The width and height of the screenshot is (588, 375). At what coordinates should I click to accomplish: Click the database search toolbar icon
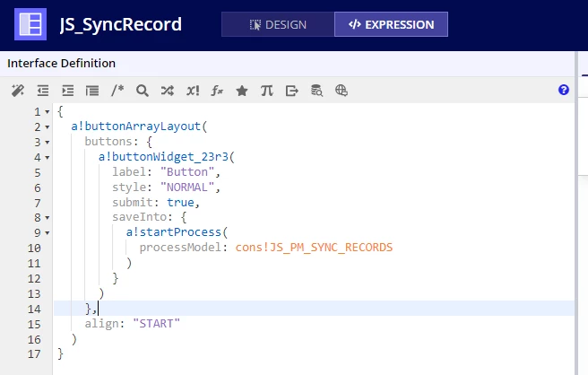[316, 91]
